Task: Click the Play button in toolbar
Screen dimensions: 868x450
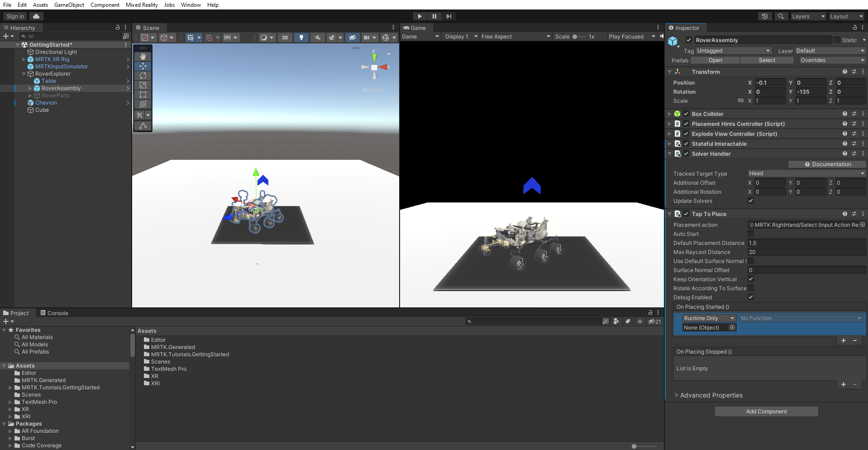Action: click(x=420, y=16)
